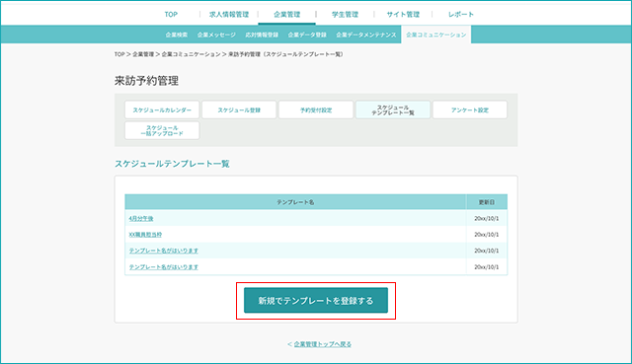Click the 企業コミュニケーション breadcrumb link
The height and width of the screenshot is (364, 632).
coord(191,54)
